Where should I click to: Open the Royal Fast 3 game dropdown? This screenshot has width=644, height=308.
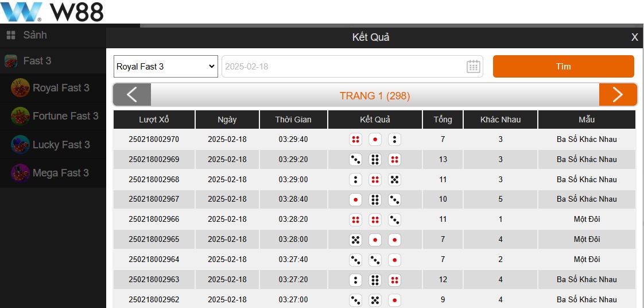tap(165, 66)
